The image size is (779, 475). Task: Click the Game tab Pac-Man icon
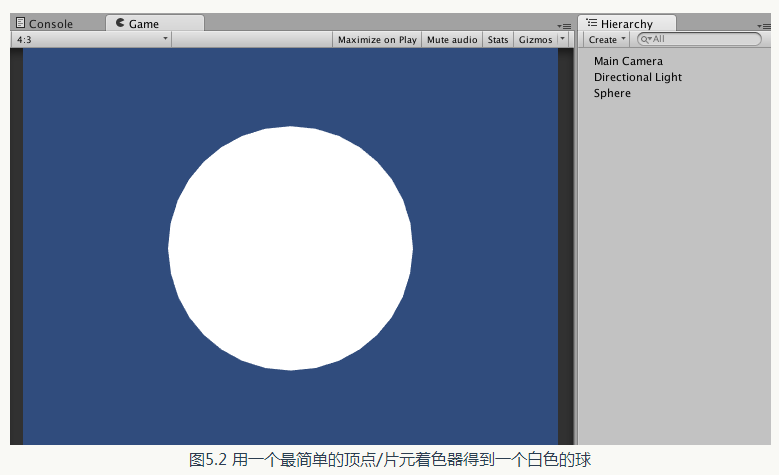120,23
